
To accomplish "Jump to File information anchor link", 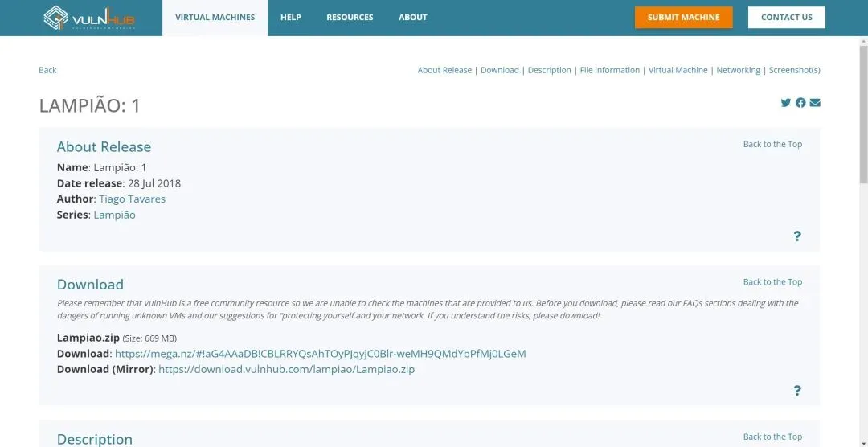I will [x=609, y=70].
